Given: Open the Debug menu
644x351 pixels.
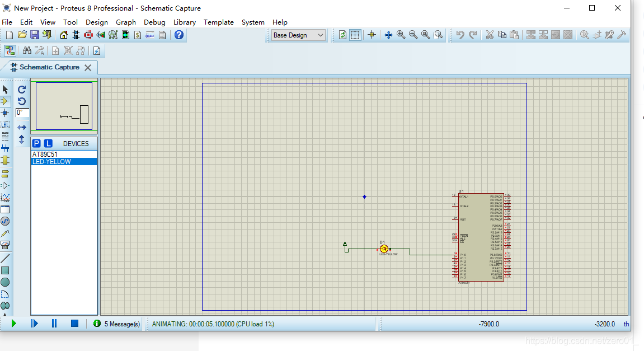Looking at the screenshot, I should click(x=154, y=22).
